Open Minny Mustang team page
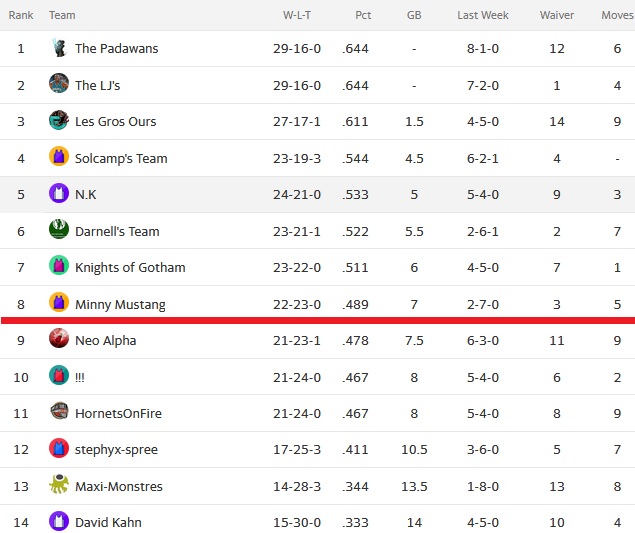This screenshot has width=635, height=533. tap(120, 305)
